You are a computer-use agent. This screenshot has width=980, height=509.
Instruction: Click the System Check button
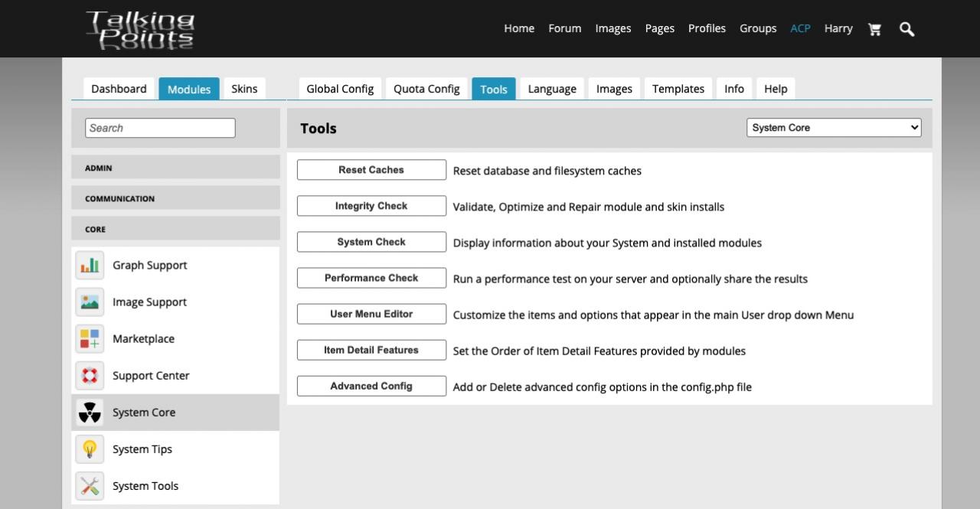coord(371,242)
